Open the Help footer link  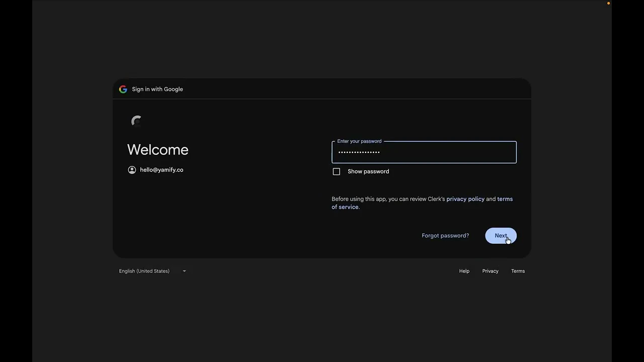click(x=464, y=271)
